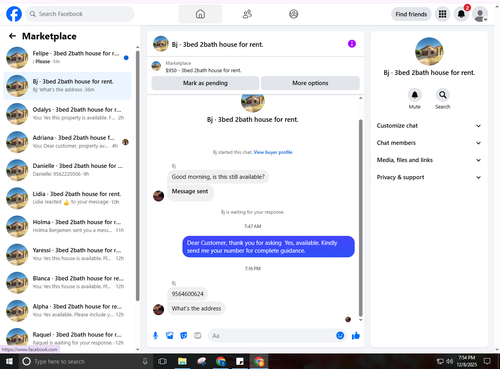Open the $950 Marketplace listing thumbnail
This screenshot has height=369, width=500.
[x=156, y=66]
